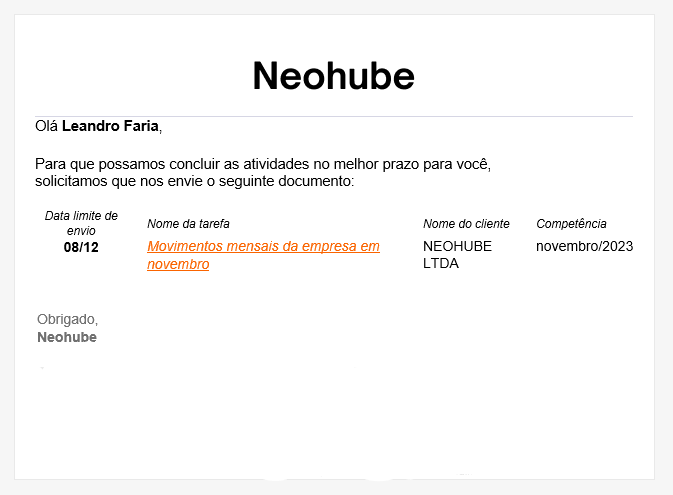The height and width of the screenshot is (495, 673).
Task: Open the Movimentos mensais da empresa link
Action: tap(263, 255)
